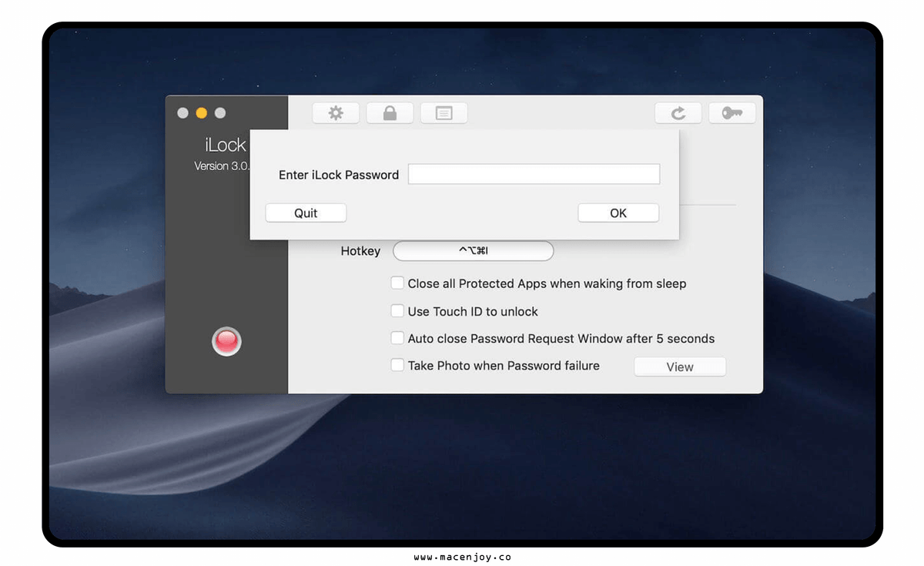This screenshot has width=924, height=566.
Task: Open the notes panel icon in toolbar
Action: coord(444,112)
